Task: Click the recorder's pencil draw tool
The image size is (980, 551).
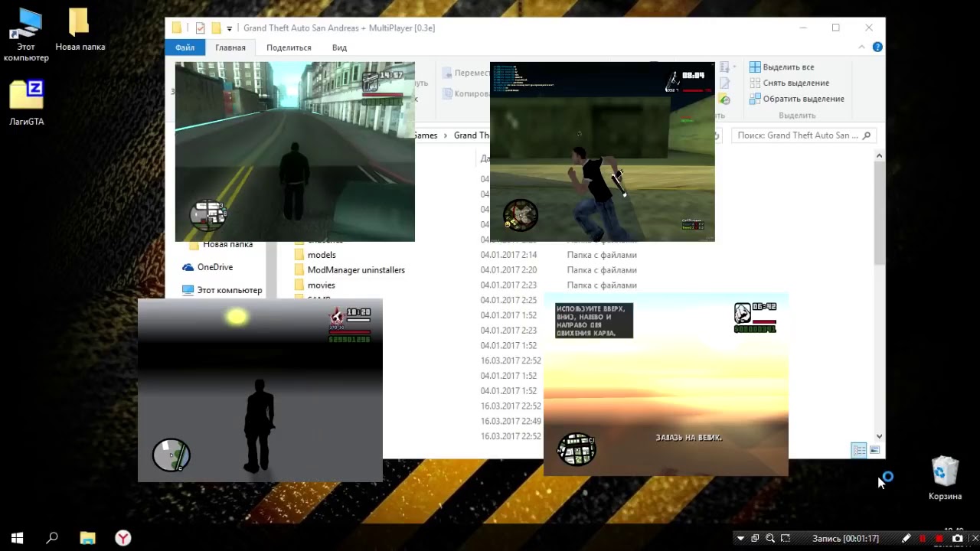Action: pyautogui.click(x=906, y=539)
